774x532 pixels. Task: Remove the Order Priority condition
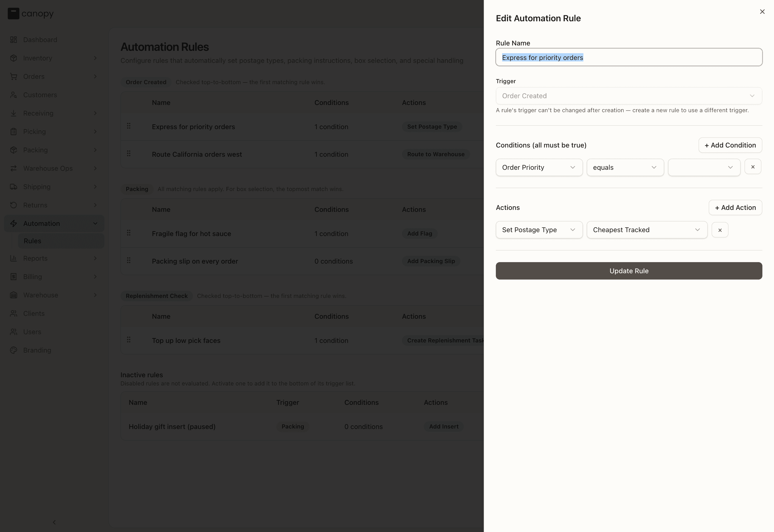(753, 167)
